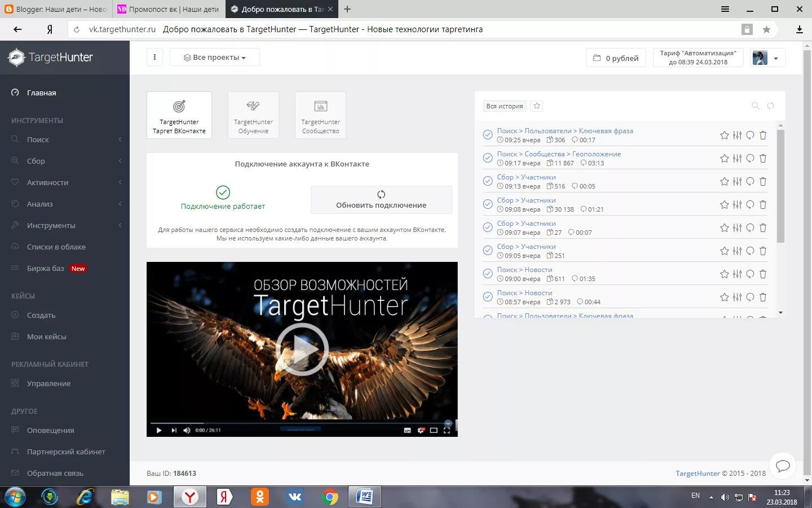
Task: Switch video player to theater mode
Action: [x=434, y=430]
